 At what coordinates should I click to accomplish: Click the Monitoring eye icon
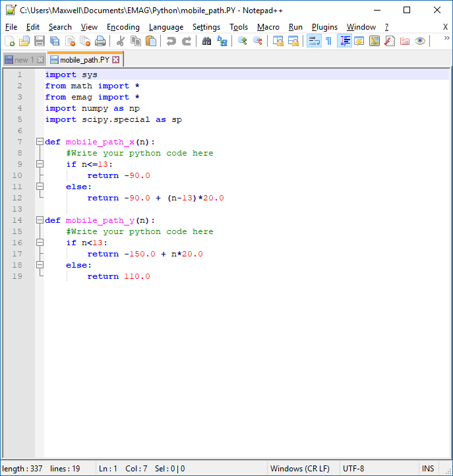[x=420, y=41]
